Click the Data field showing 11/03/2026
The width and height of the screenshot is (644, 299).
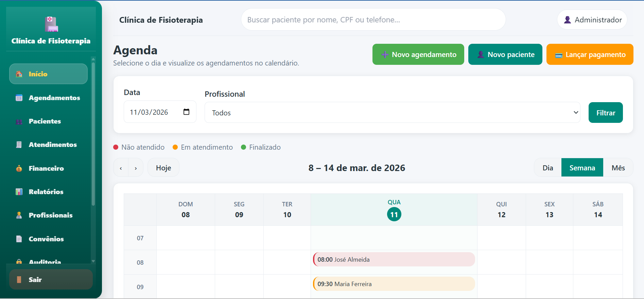coord(160,112)
